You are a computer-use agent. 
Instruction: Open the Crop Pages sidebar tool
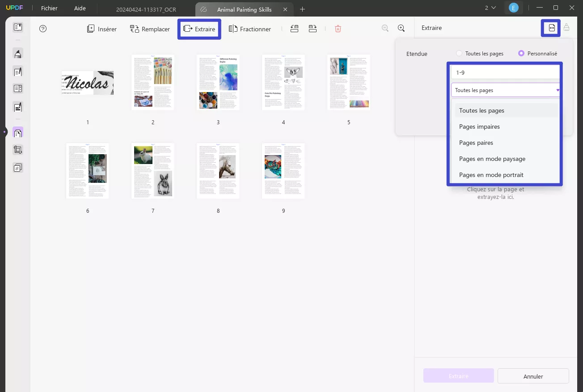click(18, 150)
